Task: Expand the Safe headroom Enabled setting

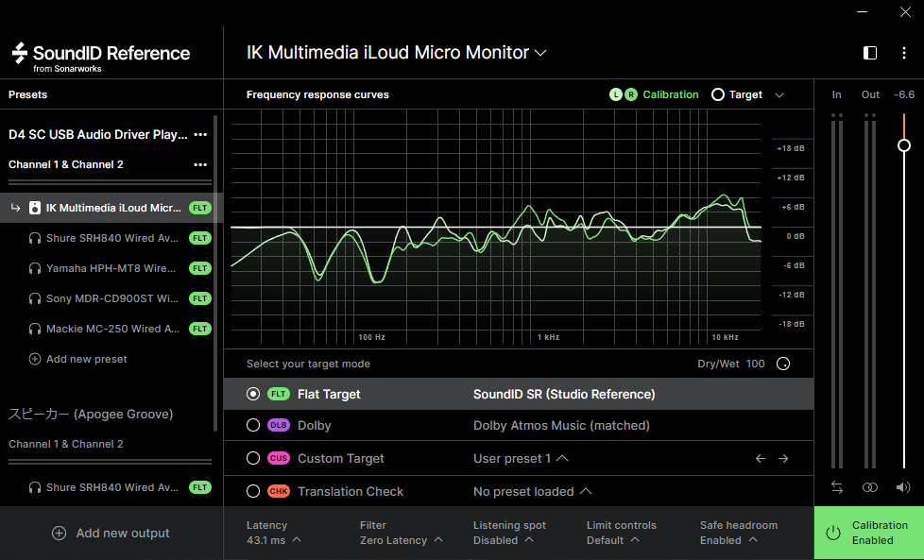Action: 739,533
